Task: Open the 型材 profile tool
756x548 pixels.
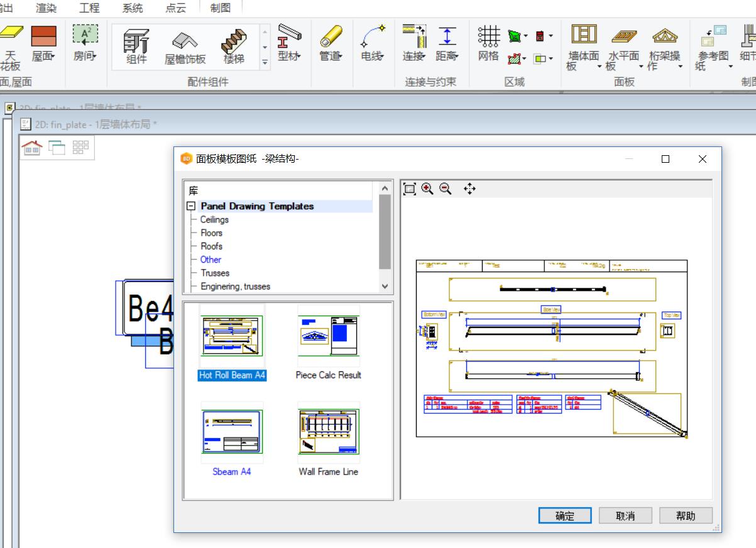Action: (289, 44)
